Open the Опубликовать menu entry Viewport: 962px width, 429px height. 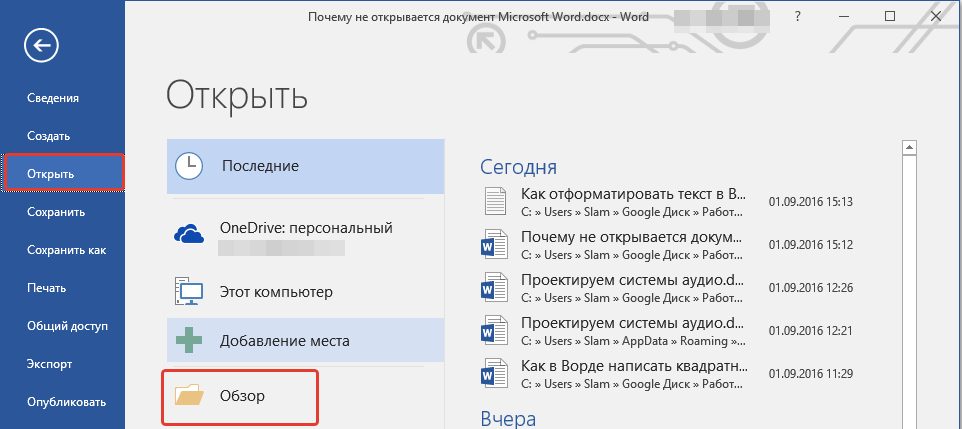point(66,402)
